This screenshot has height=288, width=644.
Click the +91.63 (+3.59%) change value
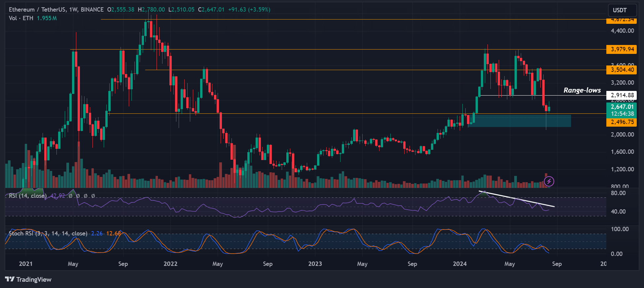249,10
